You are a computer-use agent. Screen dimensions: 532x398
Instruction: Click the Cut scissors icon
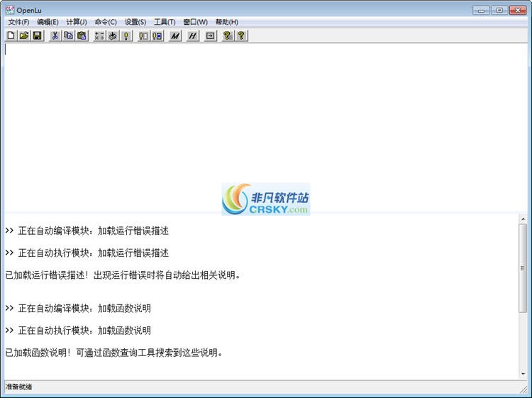coord(55,35)
